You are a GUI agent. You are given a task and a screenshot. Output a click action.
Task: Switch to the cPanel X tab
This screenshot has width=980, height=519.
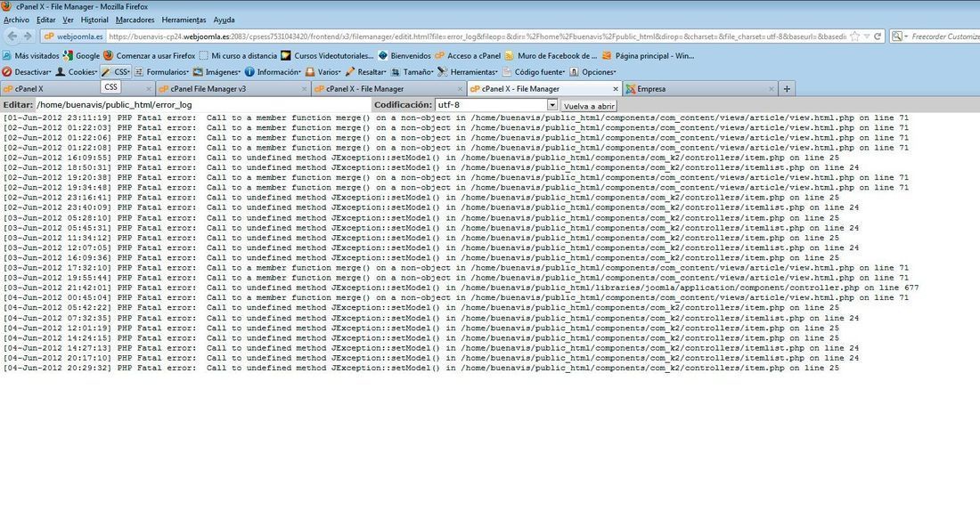[x=78, y=89]
